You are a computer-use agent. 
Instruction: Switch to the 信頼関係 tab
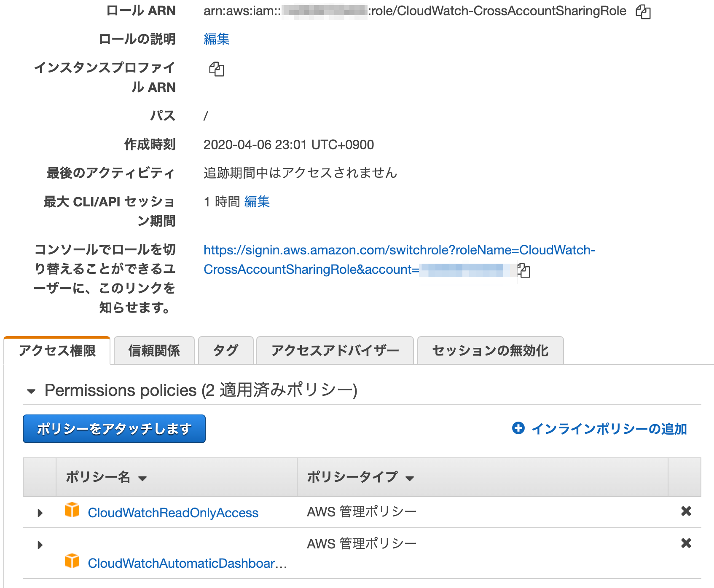[x=154, y=350]
